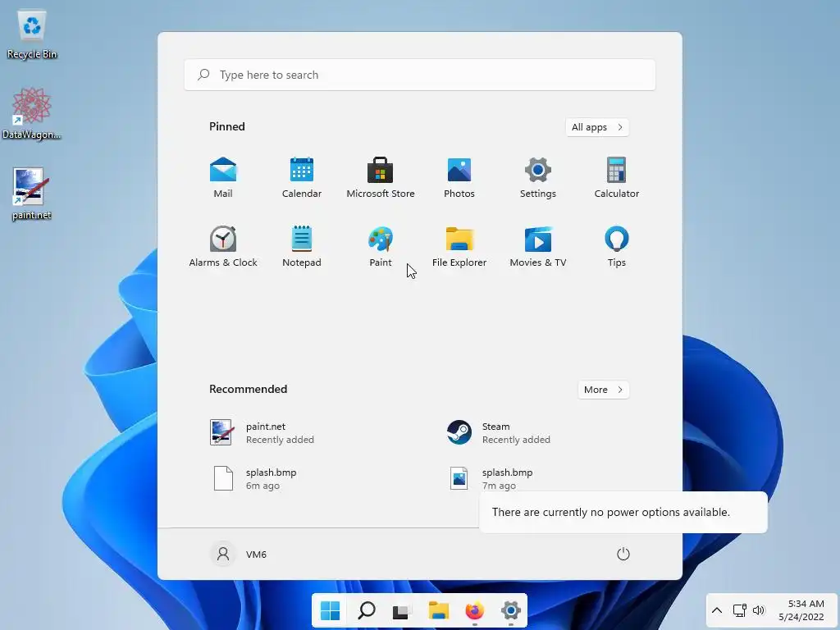Open Alarms & Clock
This screenshot has height=630, width=840.
click(223, 247)
